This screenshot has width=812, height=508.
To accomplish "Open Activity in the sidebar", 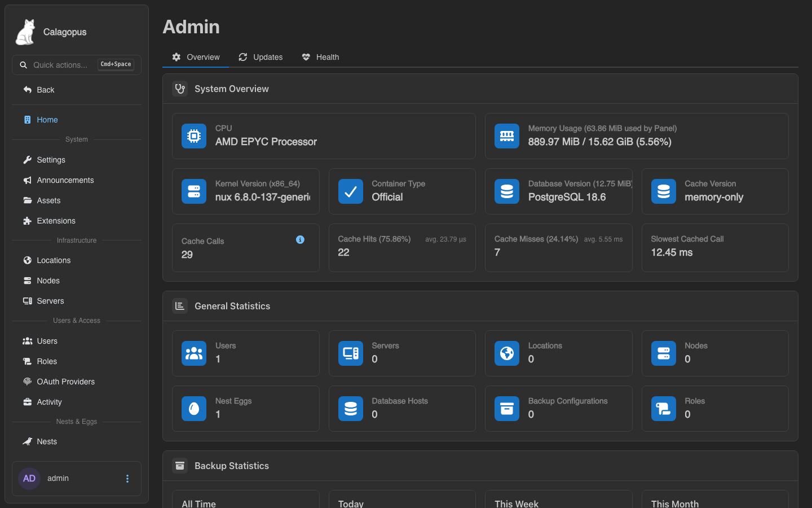I will [77, 402].
